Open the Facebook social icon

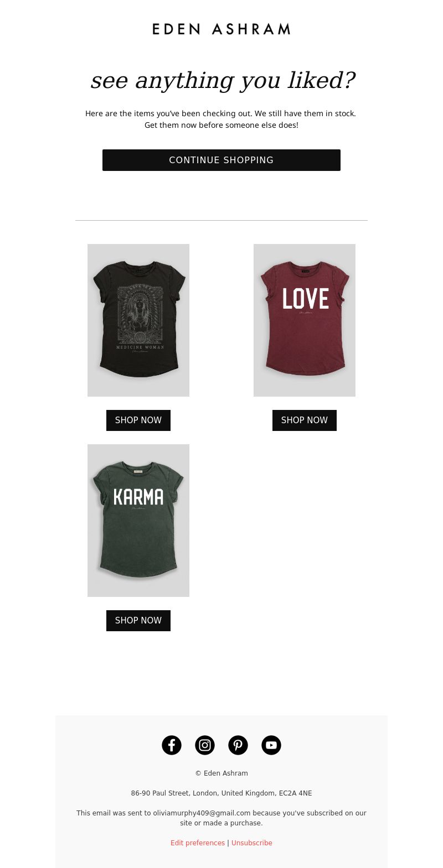(x=172, y=745)
